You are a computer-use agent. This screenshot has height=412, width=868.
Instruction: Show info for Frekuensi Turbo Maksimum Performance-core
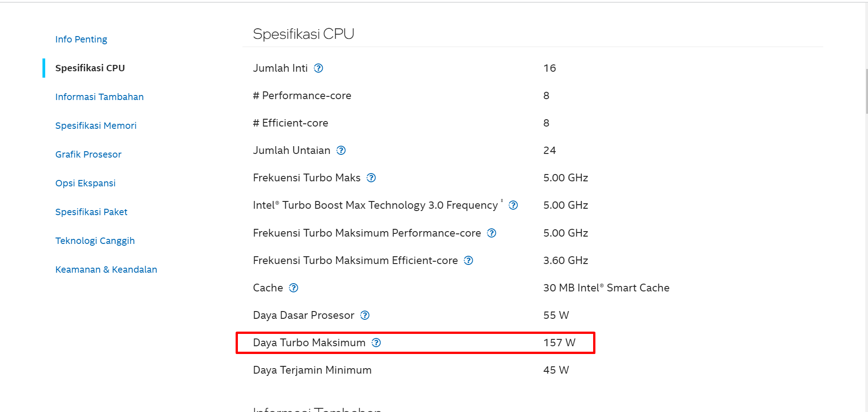491,233
